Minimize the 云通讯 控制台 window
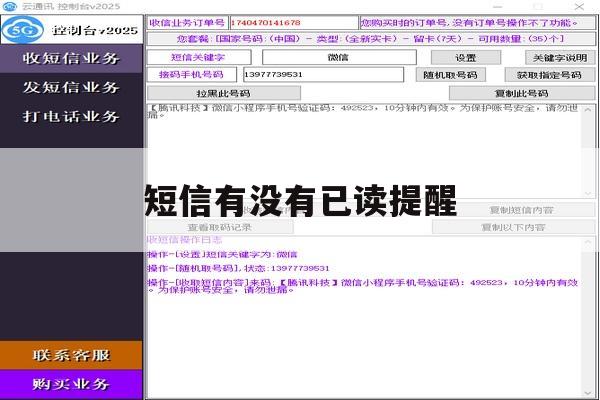600x400 pixels. click(497, 7)
